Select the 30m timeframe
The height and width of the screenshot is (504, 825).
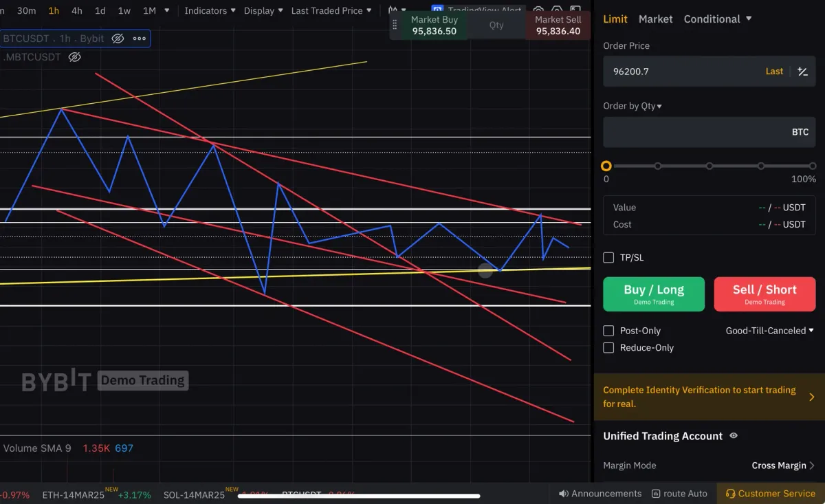26,10
